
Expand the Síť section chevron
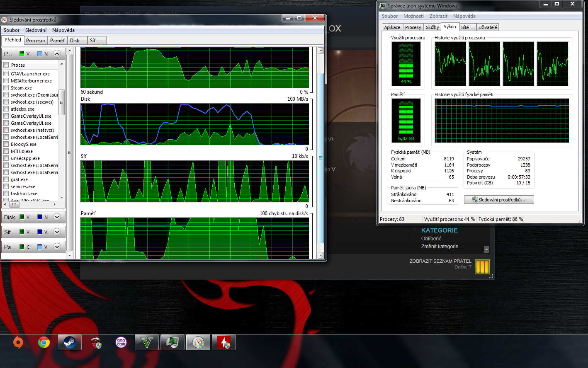point(57,232)
